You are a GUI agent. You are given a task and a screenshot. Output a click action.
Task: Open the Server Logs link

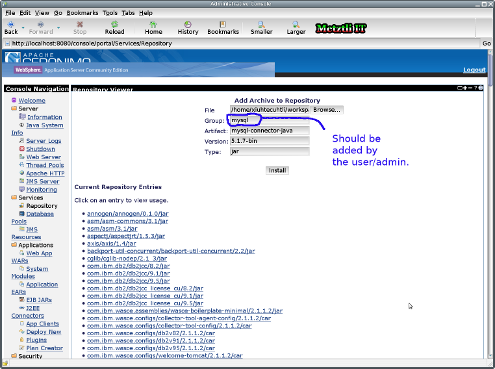pyautogui.click(x=44, y=141)
